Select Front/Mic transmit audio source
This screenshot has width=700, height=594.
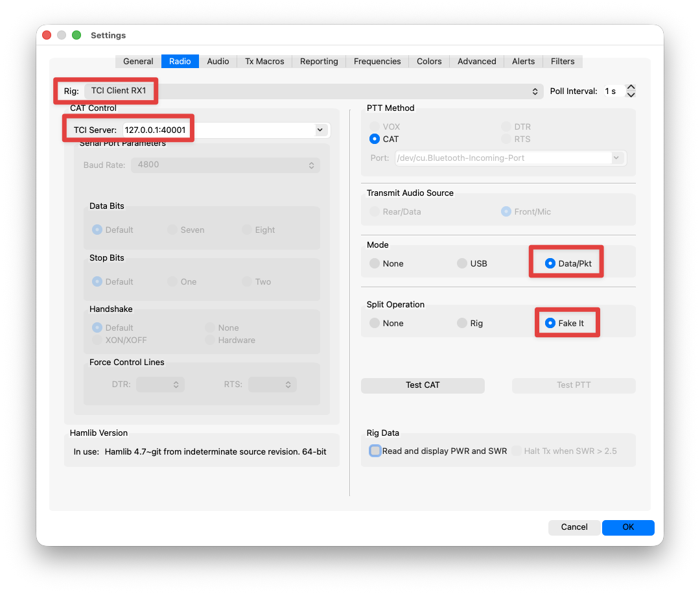pos(526,211)
